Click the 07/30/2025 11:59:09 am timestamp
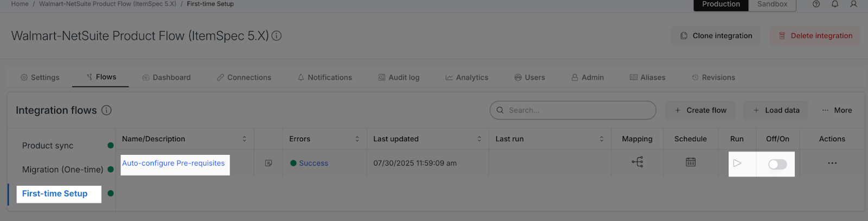The image size is (868, 221). point(415,163)
